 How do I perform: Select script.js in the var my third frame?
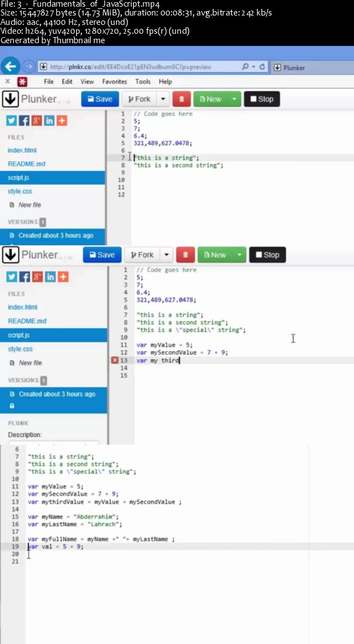53,335
